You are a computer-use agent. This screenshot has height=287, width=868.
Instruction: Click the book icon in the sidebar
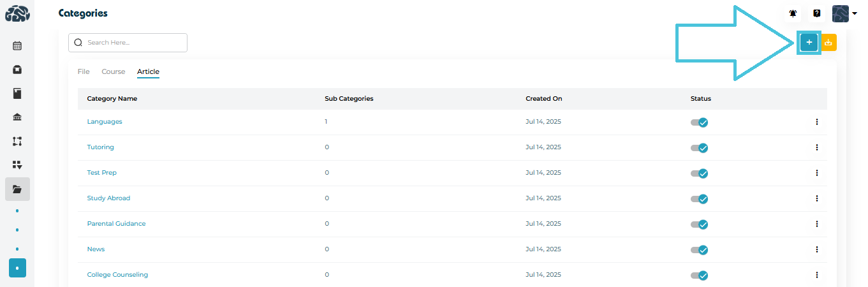pyautogui.click(x=17, y=94)
